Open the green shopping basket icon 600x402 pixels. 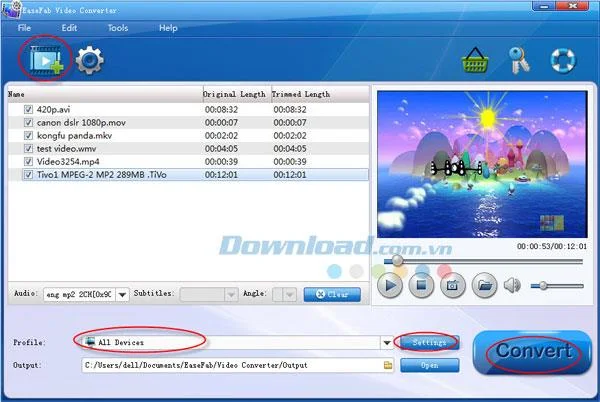pos(475,60)
